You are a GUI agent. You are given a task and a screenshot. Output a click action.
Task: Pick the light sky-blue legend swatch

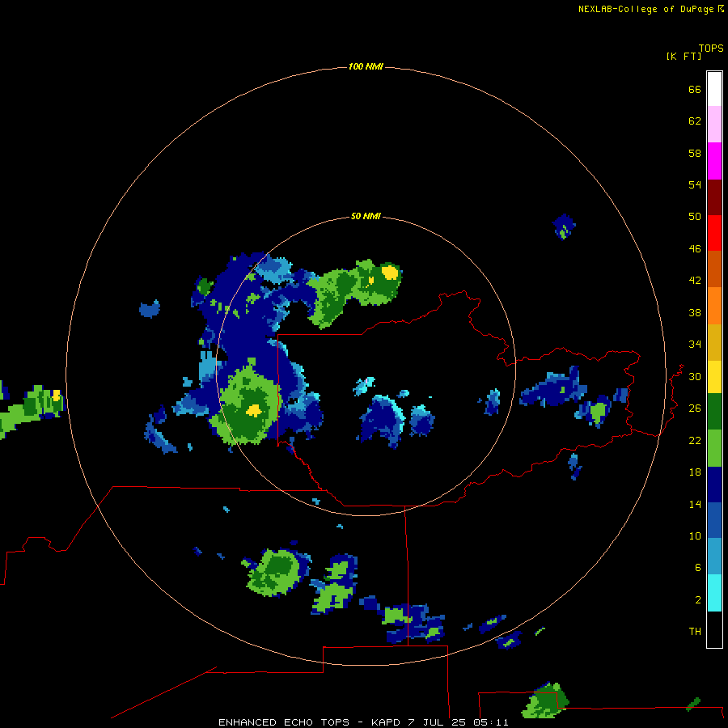[714, 556]
